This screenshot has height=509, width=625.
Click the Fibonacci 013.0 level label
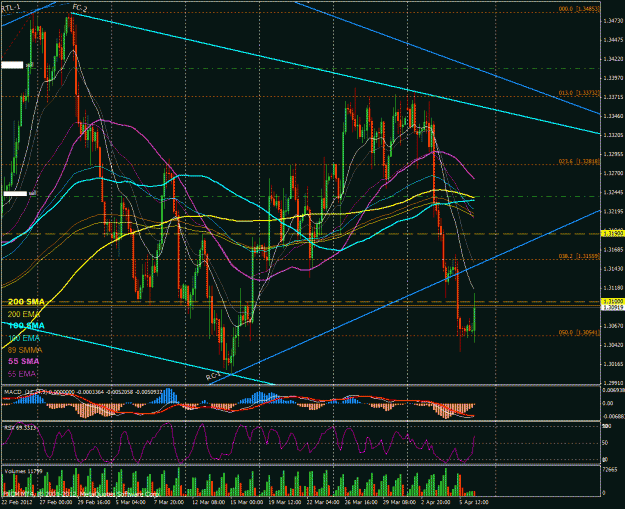coord(579,93)
